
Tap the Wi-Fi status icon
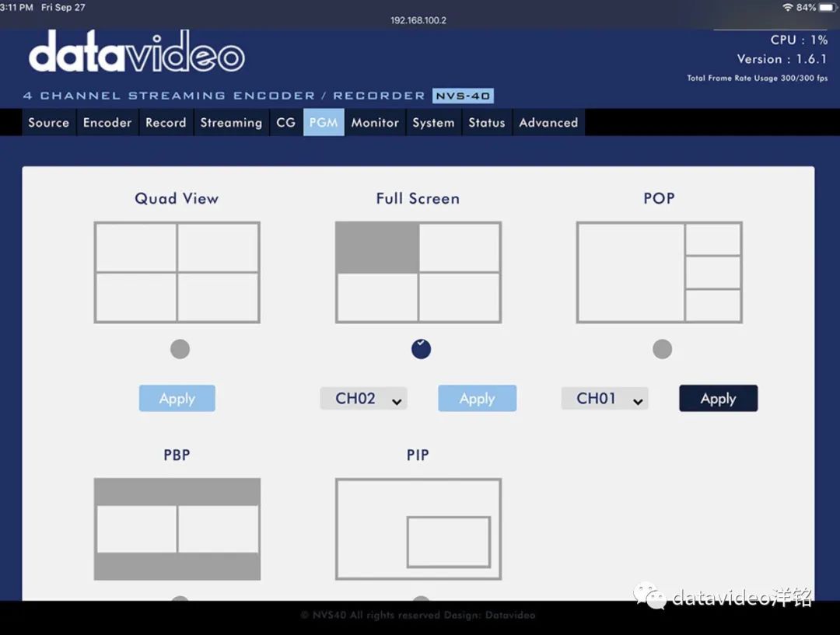click(x=787, y=7)
